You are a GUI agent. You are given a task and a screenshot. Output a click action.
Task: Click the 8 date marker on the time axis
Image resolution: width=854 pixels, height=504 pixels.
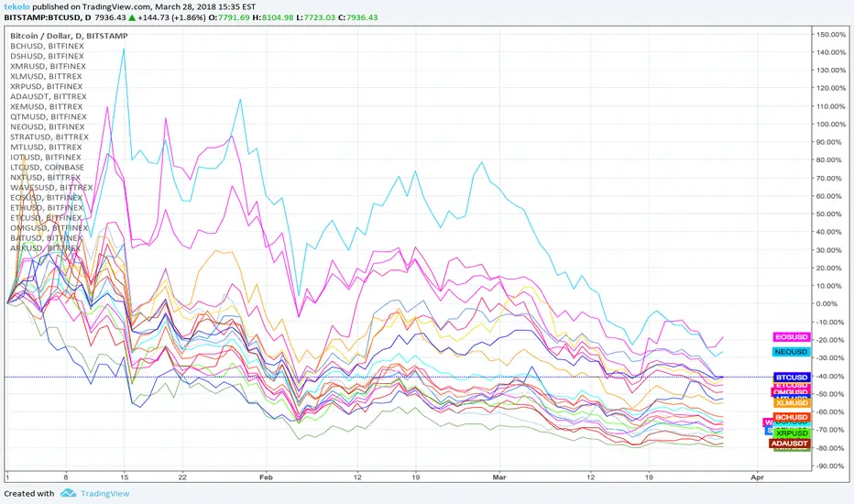(x=66, y=477)
